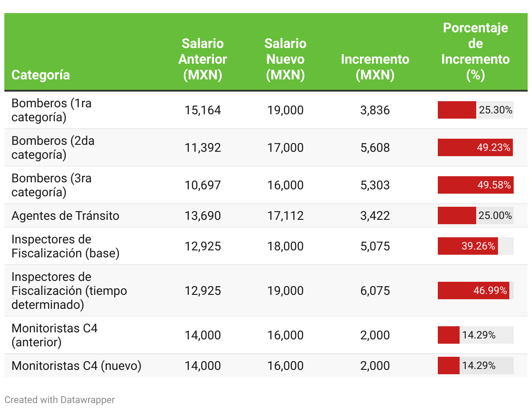Click the 46.99% increment bar
This screenshot has height=410, width=532.
point(473,290)
